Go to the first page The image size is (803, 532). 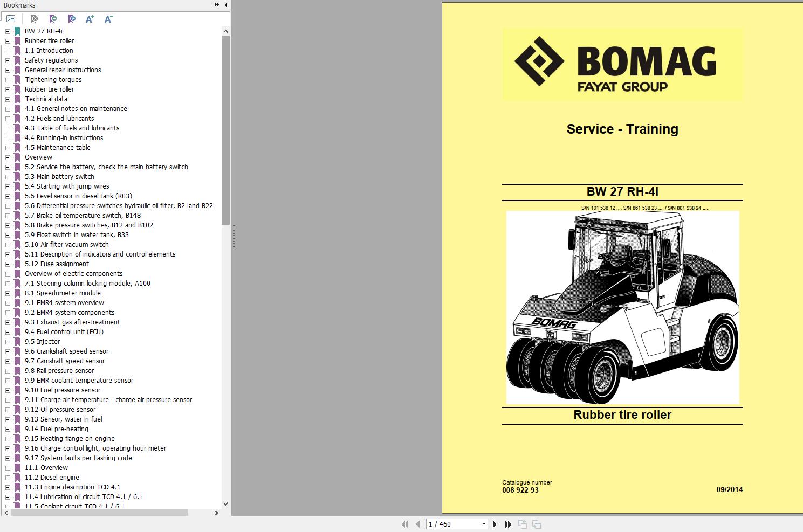pyautogui.click(x=404, y=524)
